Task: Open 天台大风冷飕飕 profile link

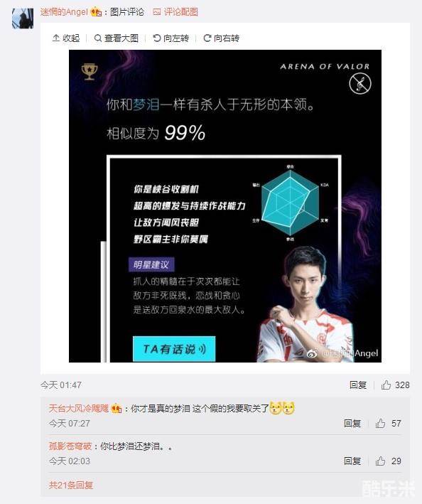Action: pos(79,408)
